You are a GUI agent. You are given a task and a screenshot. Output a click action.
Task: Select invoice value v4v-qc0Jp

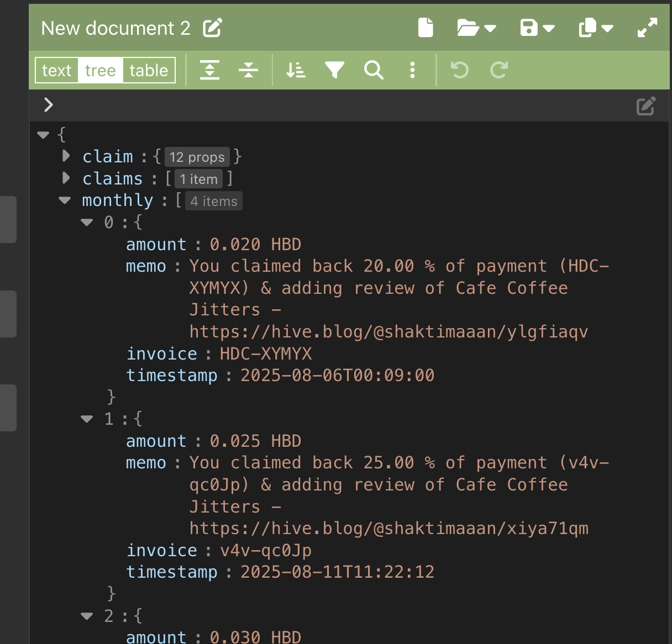pyautogui.click(x=266, y=550)
